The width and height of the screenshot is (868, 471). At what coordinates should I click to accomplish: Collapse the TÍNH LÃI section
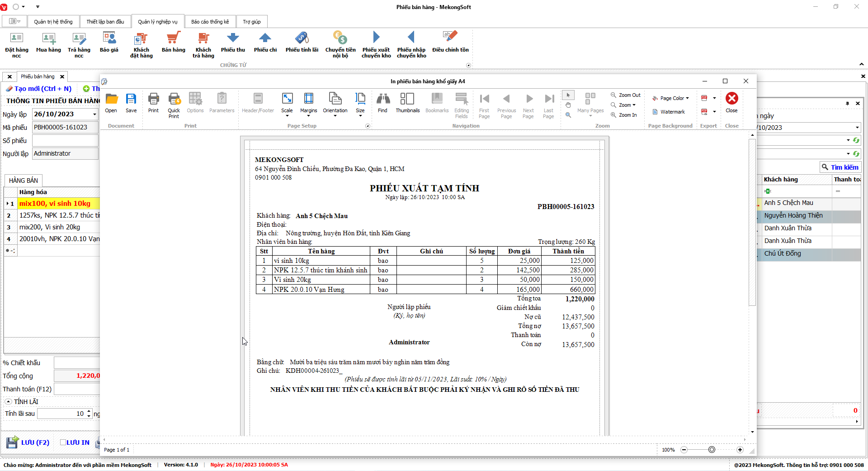tap(8, 402)
